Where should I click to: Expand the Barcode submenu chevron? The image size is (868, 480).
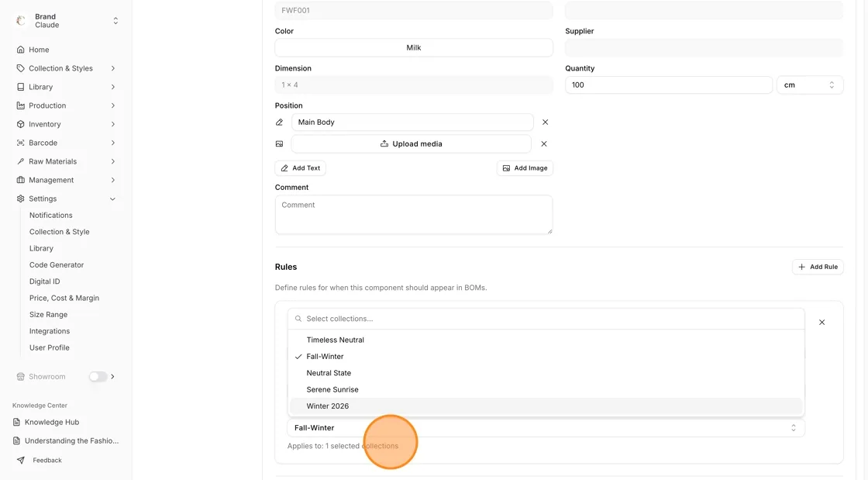113,143
